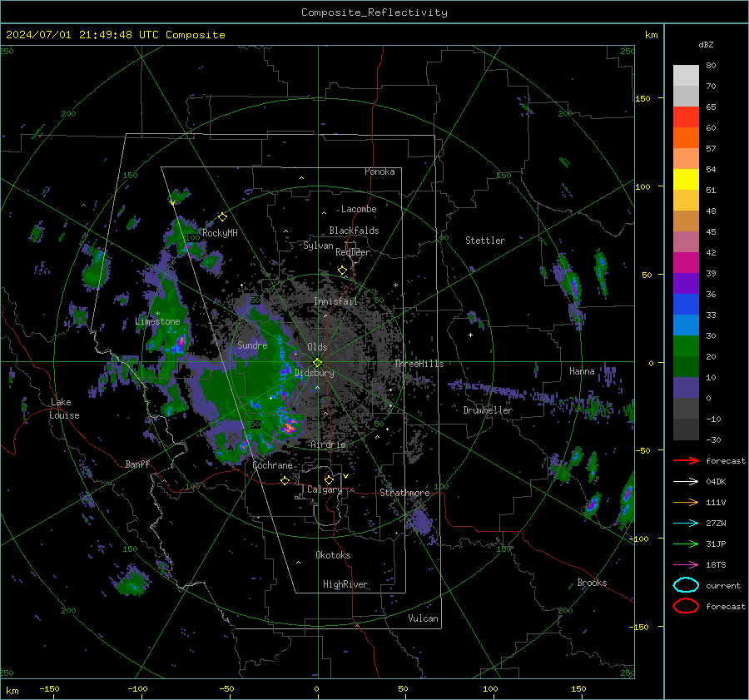This screenshot has height=700, width=749.
Task: Click the purple 10 dBZ color swatch
Action: [686, 387]
